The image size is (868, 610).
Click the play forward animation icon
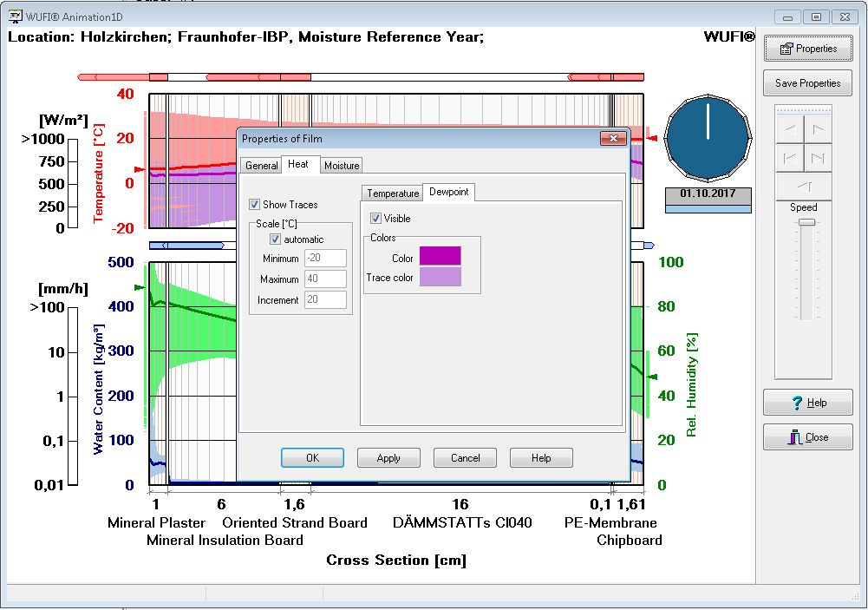(x=819, y=130)
